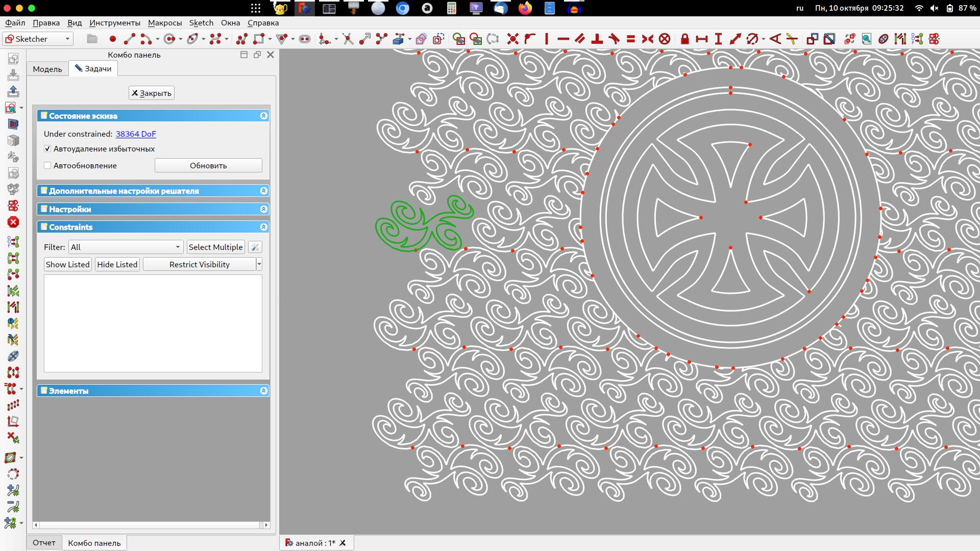
Task: Select the create line tool
Action: click(x=130, y=39)
